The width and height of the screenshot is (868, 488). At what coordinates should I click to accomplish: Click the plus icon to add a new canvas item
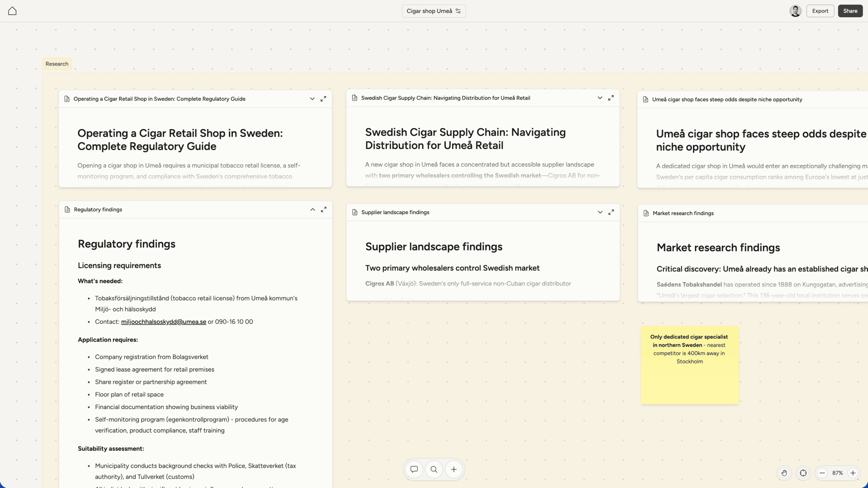click(x=453, y=469)
